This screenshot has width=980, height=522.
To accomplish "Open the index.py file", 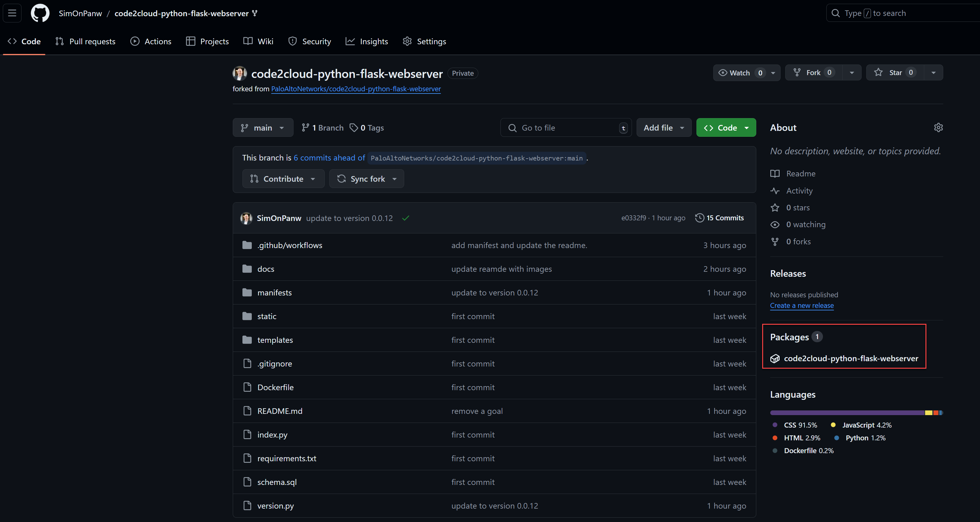I will (272, 434).
